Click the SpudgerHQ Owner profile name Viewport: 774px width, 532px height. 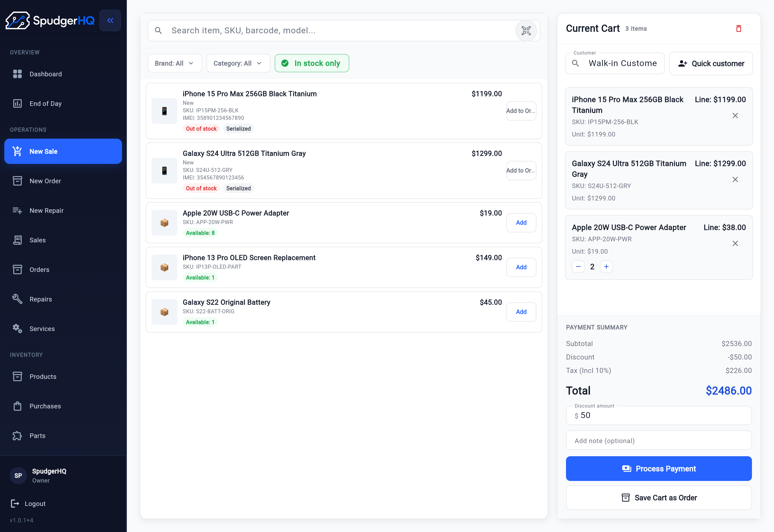coord(49,471)
